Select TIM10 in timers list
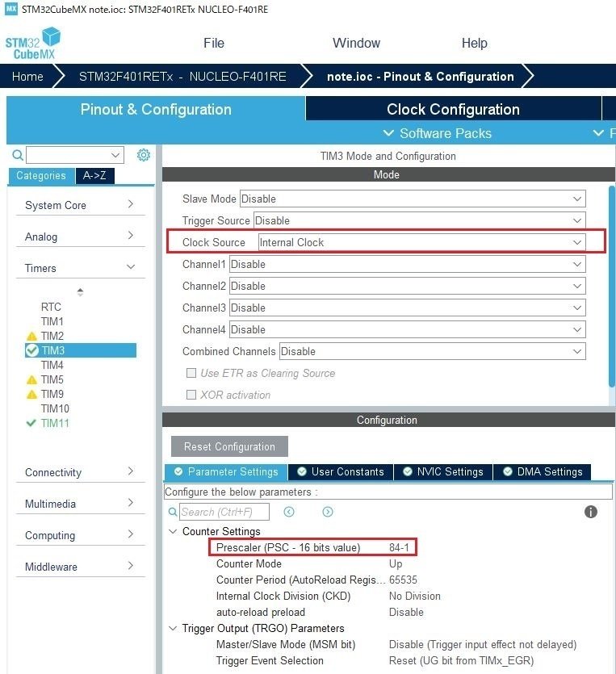616x674 pixels. pos(55,408)
